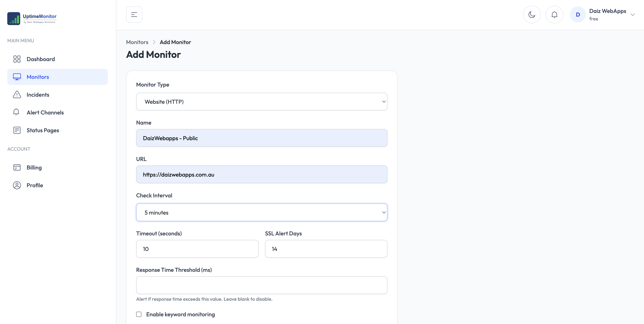The width and height of the screenshot is (644, 324).
Task: Open notifications with the bell icon
Action: [554, 15]
